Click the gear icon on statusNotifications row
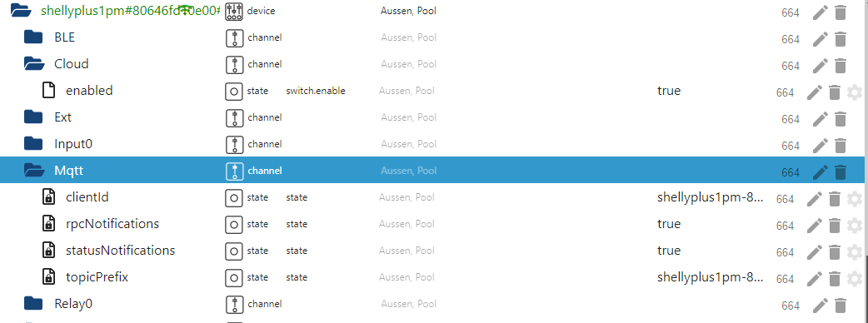 click(x=855, y=251)
